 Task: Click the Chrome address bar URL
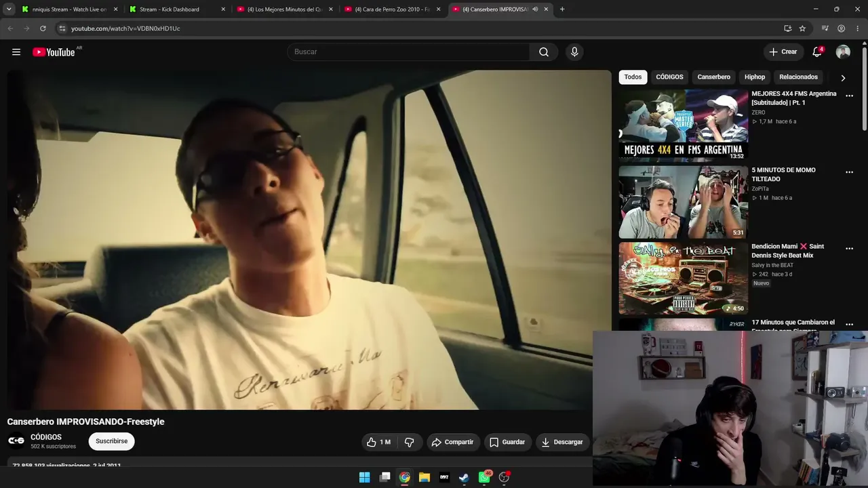pos(125,28)
